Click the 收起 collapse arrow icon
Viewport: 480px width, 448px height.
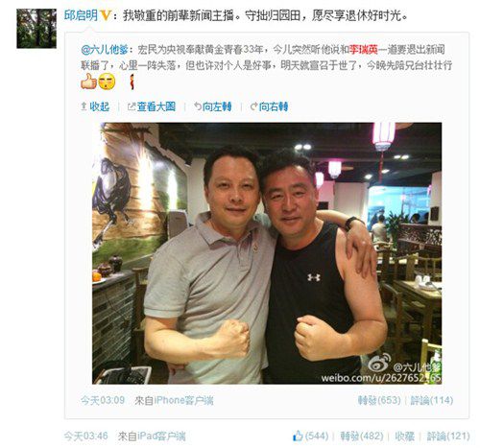pyautogui.click(x=84, y=106)
